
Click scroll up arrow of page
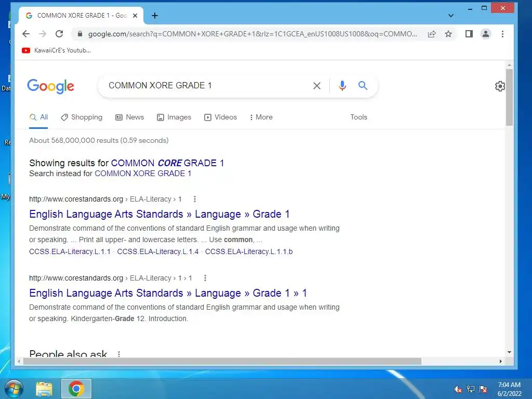(x=509, y=64)
